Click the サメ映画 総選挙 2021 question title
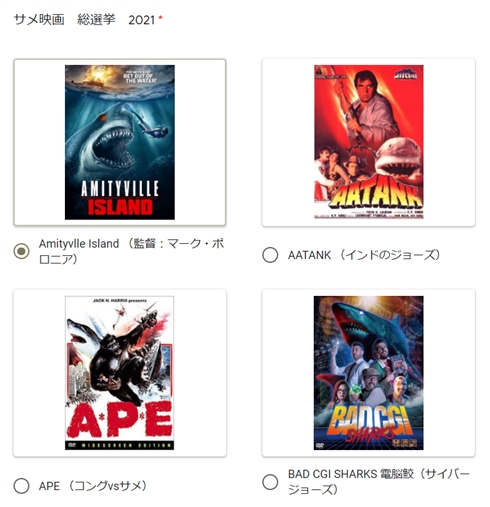 [x=84, y=20]
